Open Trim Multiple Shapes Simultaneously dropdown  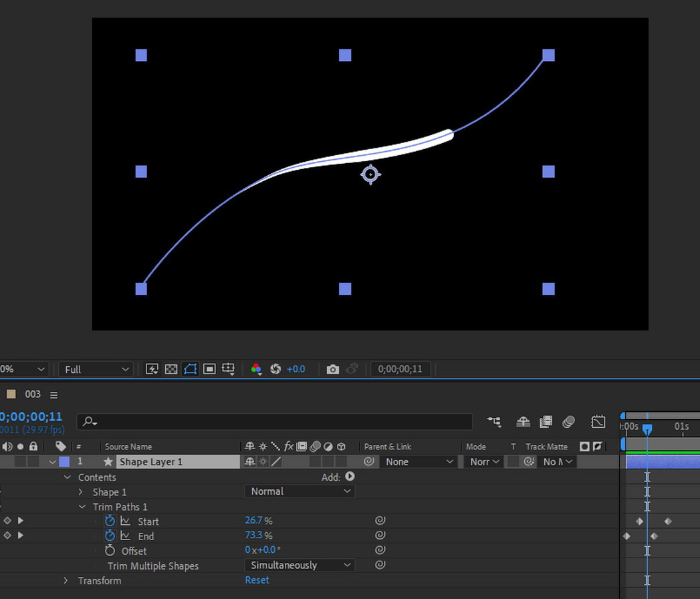tap(300, 566)
